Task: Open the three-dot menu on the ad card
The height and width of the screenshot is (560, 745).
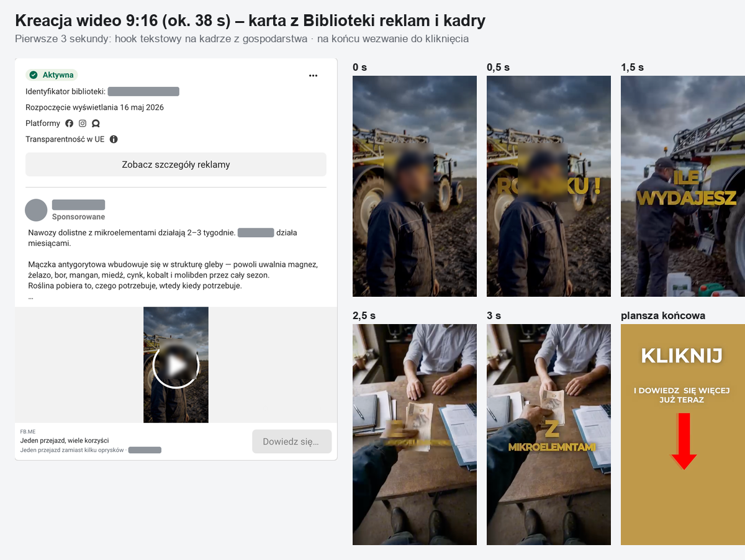Action: 313,76
